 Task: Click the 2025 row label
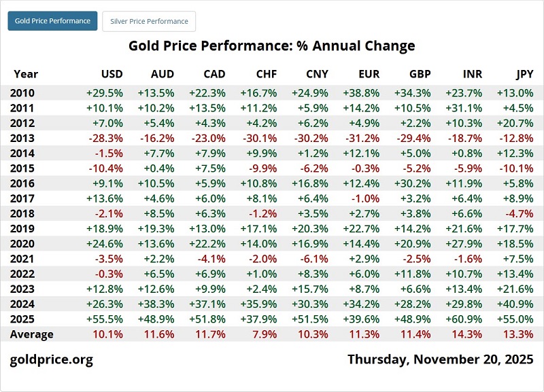pos(24,319)
